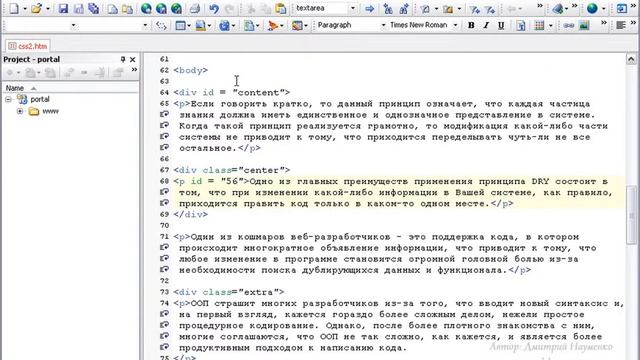640x360 pixels.
Task: Toggle Underline formatting
Action: click(x=501, y=25)
